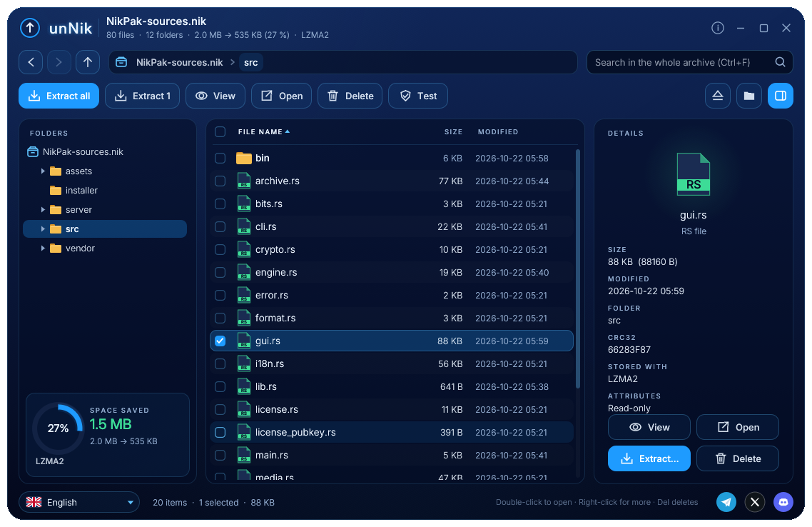Select NikPak-sources.nik breadcrumb segment

pyautogui.click(x=179, y=62)
